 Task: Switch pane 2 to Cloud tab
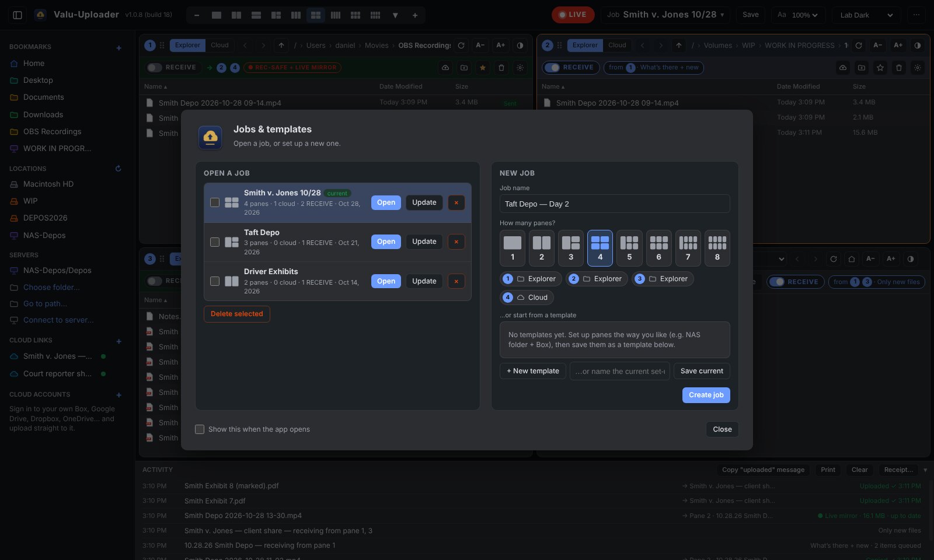[x=617, y=45]
